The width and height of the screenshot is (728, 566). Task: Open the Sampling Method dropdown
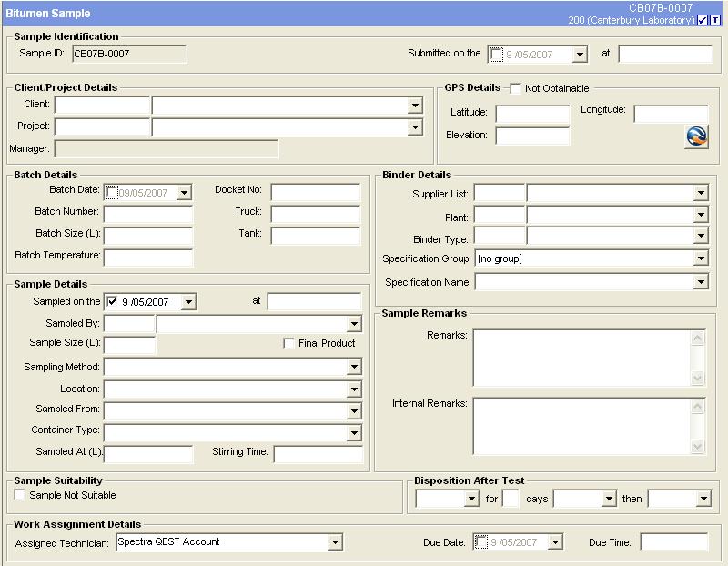pos(354,368)
